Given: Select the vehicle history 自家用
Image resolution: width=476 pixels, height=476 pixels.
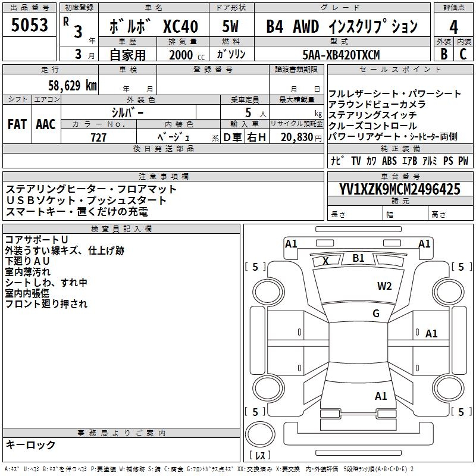Looking at the screenshot, I should point(127,55).
